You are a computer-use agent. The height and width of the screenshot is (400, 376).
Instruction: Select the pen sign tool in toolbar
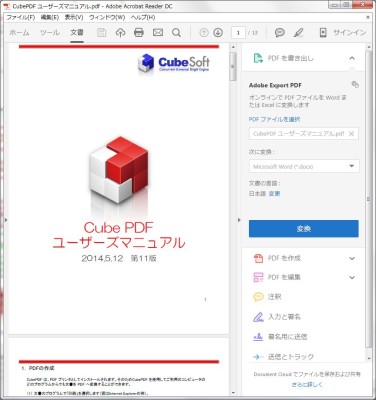point(299,33)
